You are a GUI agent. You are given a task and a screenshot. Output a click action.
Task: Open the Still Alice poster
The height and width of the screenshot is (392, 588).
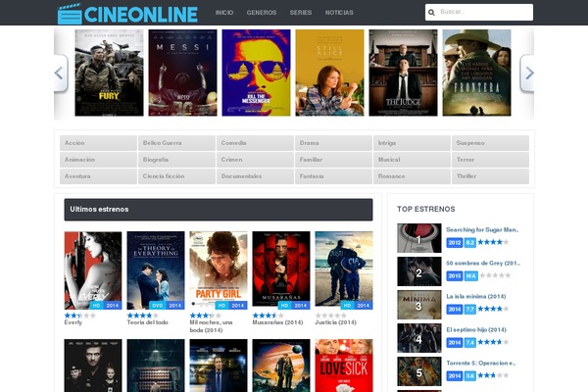point(329,73)
